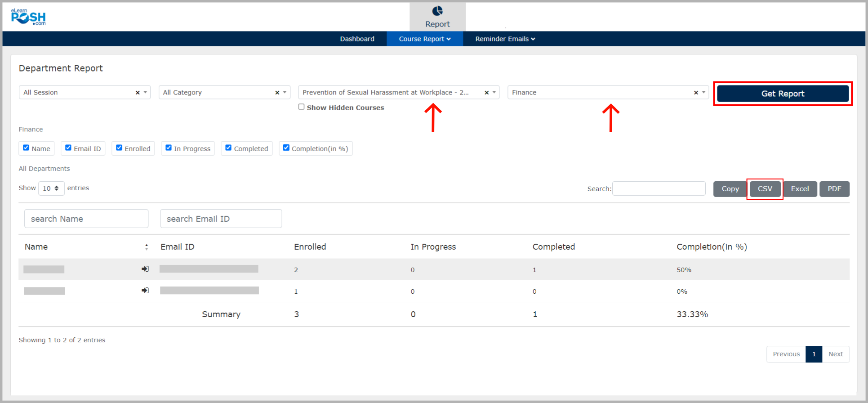
Task: Remove the selected Finance department
Action: [696, 93]
